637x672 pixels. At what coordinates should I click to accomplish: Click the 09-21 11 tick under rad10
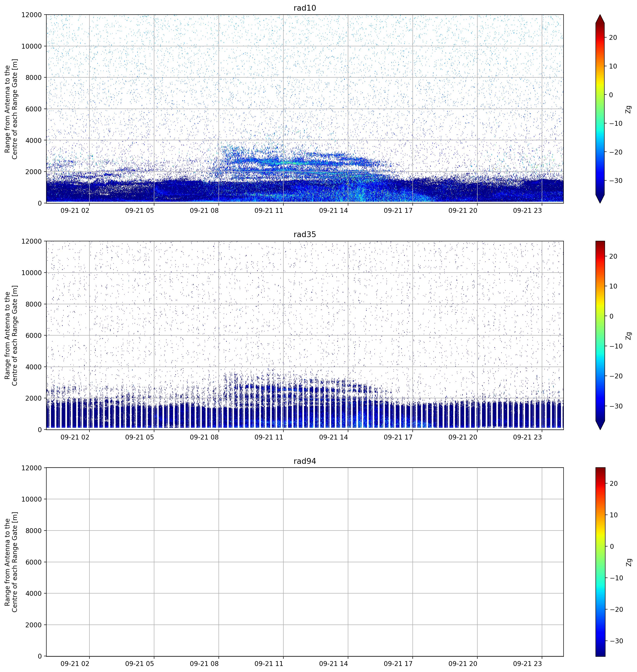[x=269, y=210]
